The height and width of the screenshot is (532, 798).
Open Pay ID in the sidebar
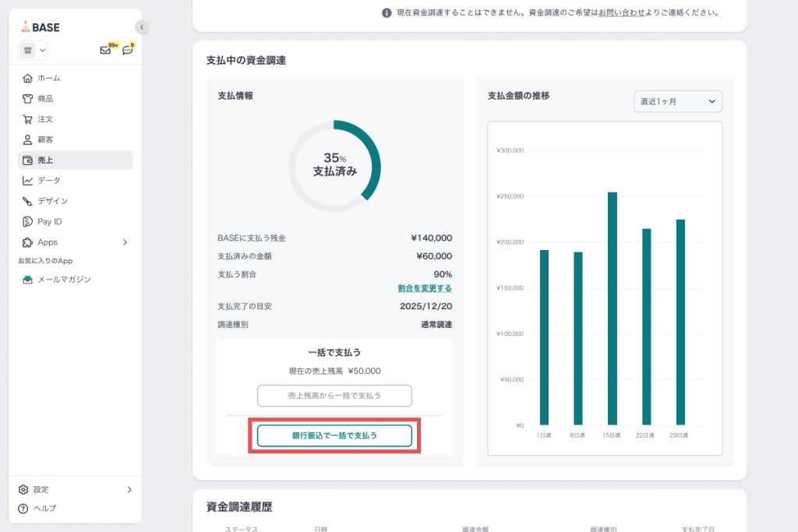click(49, 222)
